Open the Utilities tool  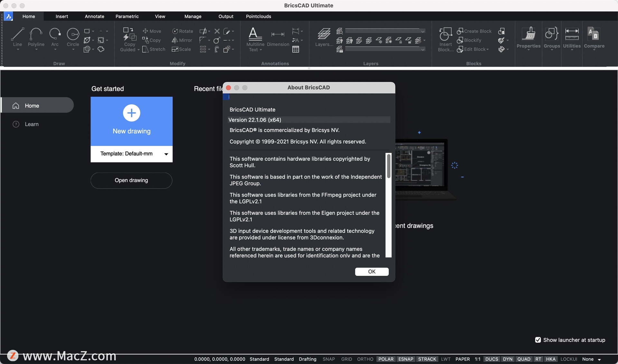pos(572,38)
